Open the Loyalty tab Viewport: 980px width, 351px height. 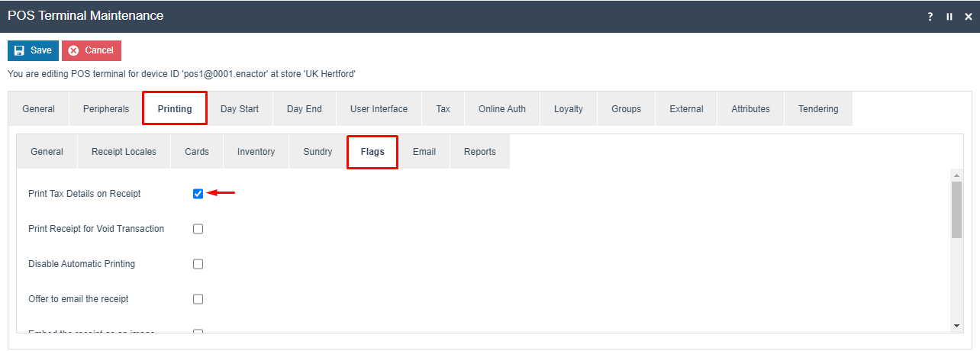569,109
